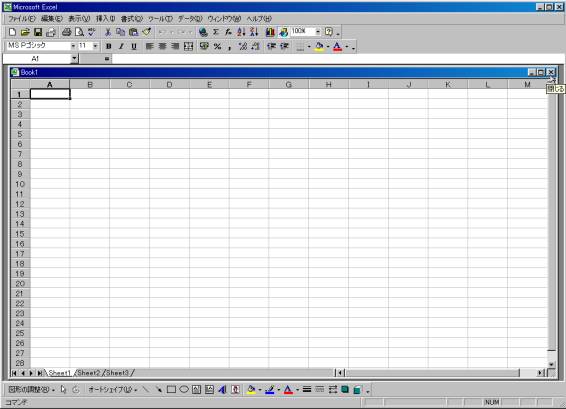Click the Copy icon

pyautogui.click(x=121, y=32)
